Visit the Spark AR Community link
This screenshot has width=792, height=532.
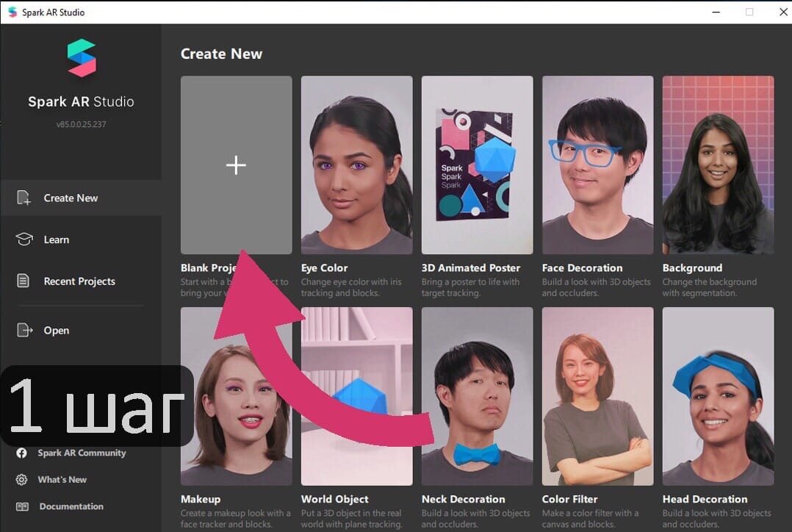(82, 453)
